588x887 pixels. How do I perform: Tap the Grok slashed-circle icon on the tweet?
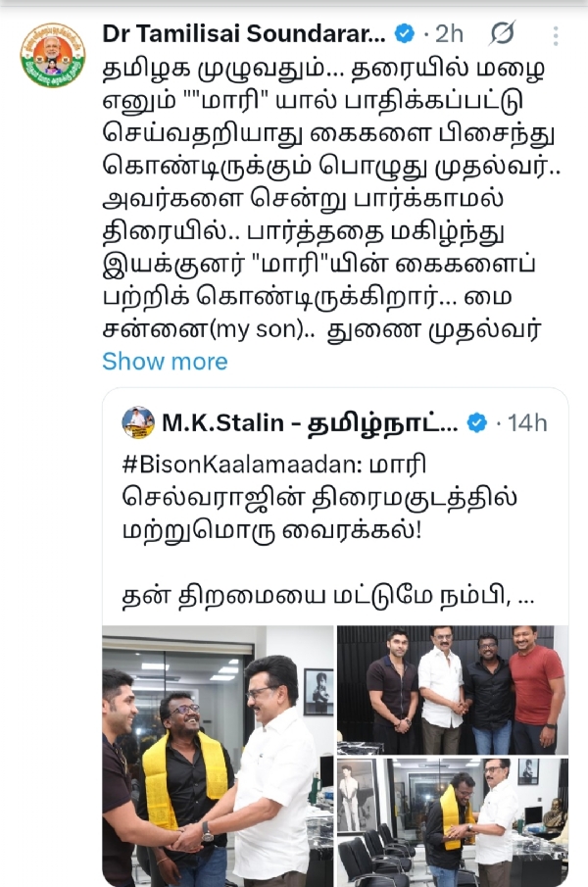point(502,33)
